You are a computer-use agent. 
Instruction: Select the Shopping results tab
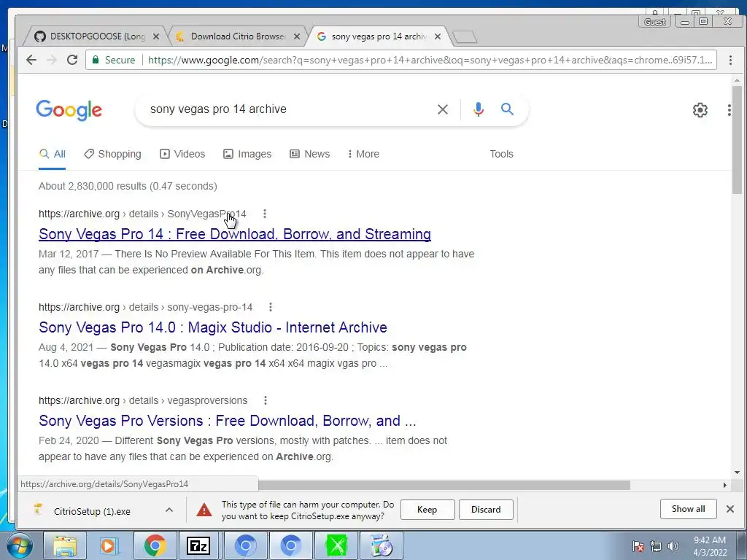click(x=113, y=154)
